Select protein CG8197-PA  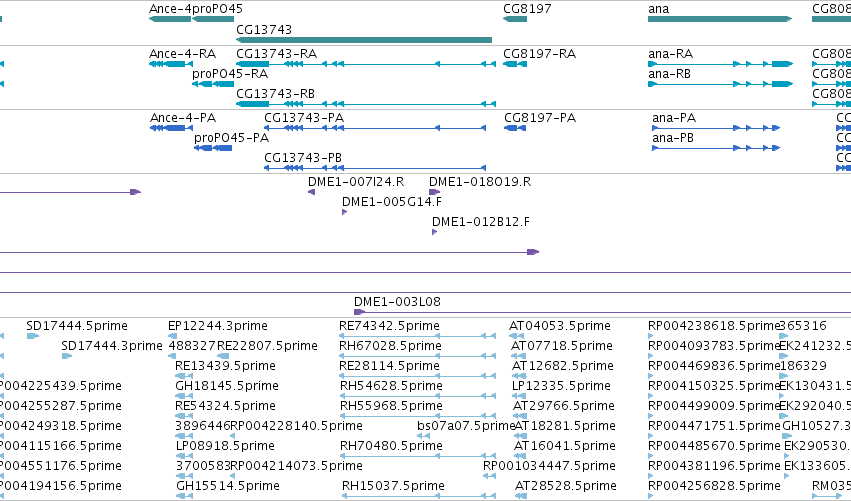point(515,128)
